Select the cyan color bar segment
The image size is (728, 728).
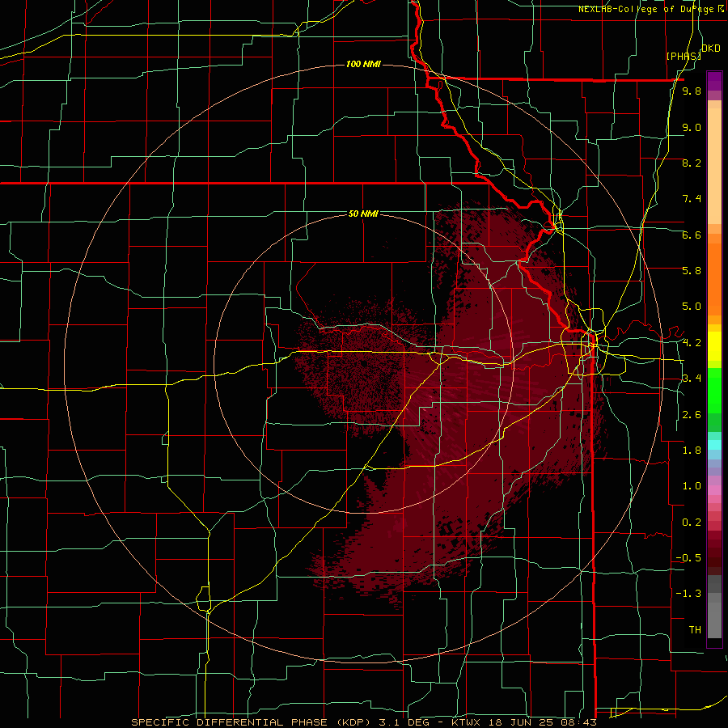[x=714, y=444]
